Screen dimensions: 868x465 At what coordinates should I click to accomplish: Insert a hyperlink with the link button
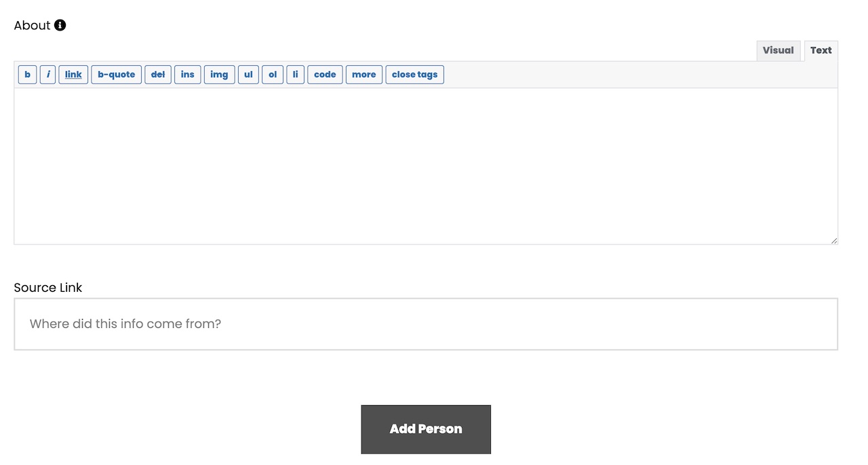coord(73,75)
